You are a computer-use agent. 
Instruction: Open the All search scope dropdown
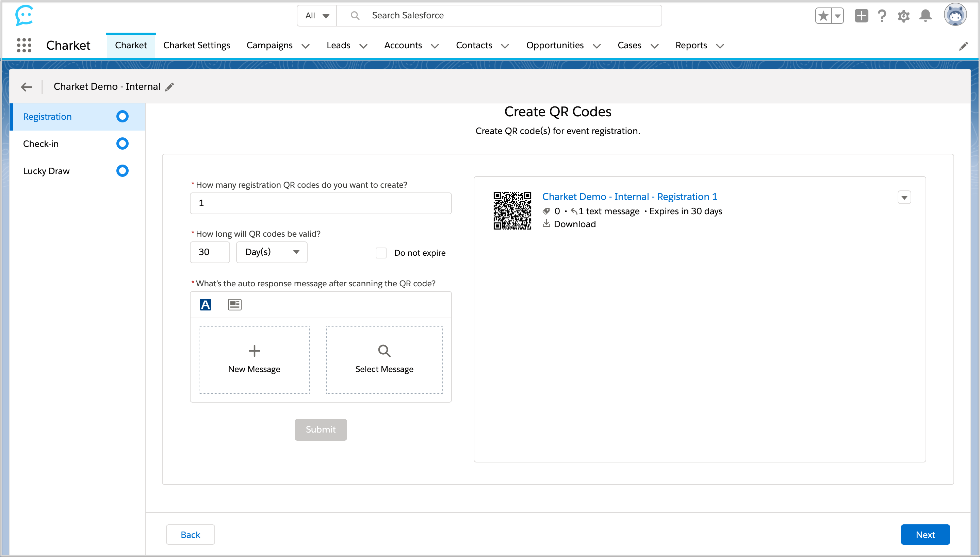click(x=317, y=16)
